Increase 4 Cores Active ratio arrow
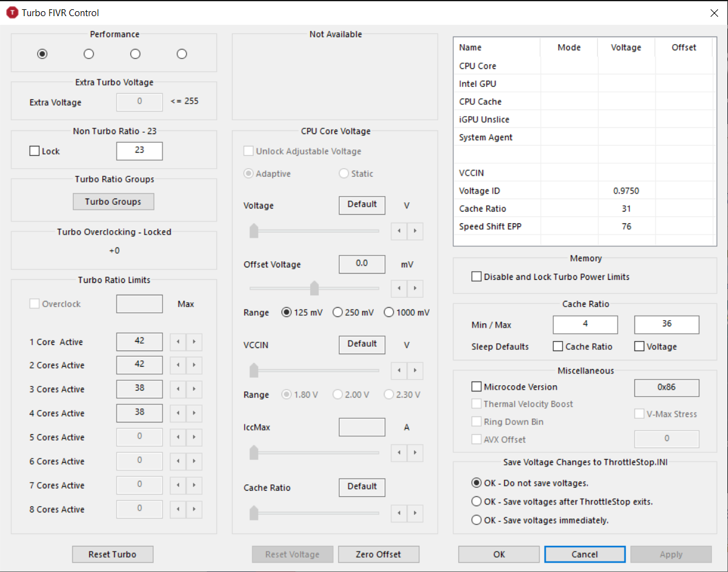Image resolution: width=728 pixels, height=572 pixels. click(194, 413)
